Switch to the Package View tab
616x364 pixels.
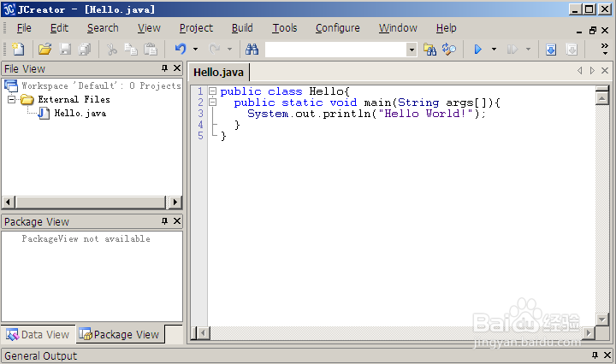point(120,335)
